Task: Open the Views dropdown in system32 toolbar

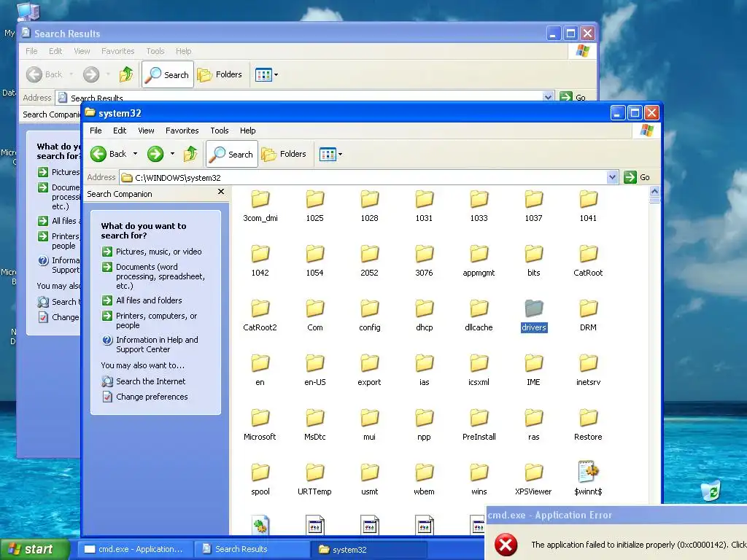Action: pos(330,155)
